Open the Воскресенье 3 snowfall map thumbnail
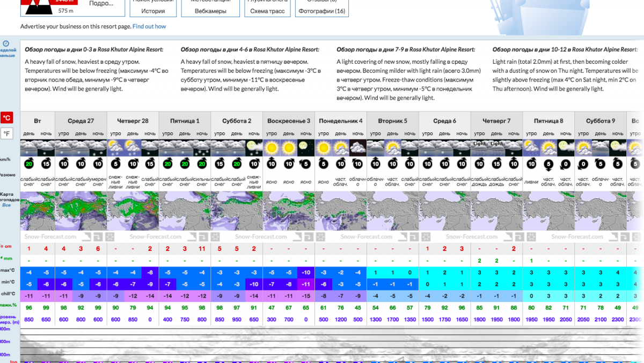 coord(289,211)
